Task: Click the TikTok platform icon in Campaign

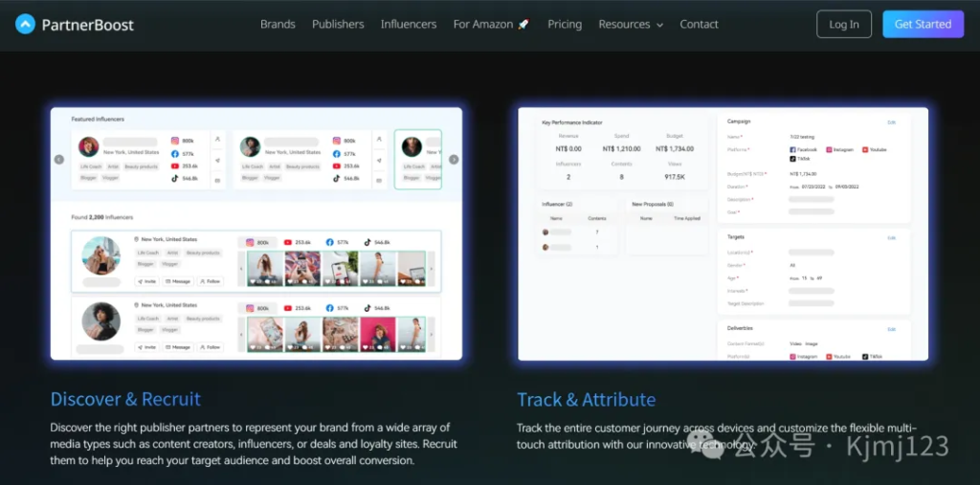Action: [792, 159]
